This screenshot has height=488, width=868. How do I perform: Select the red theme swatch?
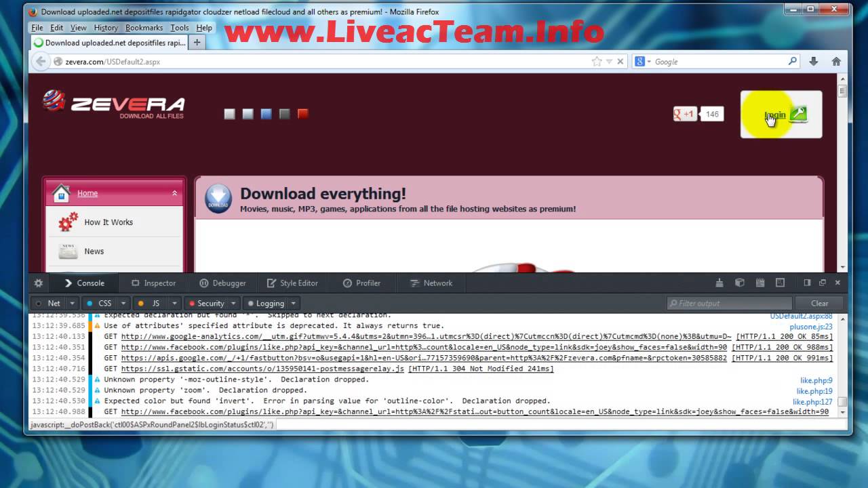303,114
